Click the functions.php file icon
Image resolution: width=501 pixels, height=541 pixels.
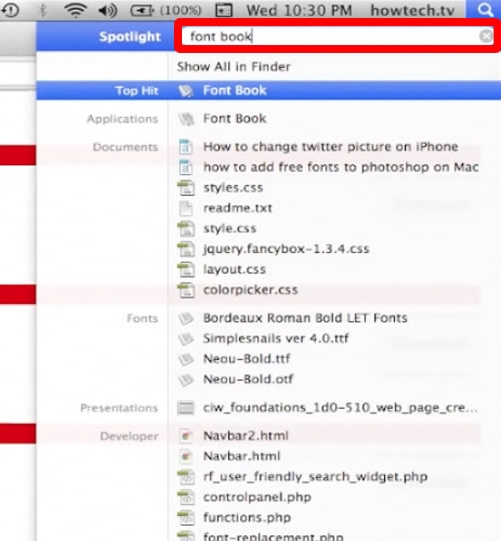(x=186, y=518)
